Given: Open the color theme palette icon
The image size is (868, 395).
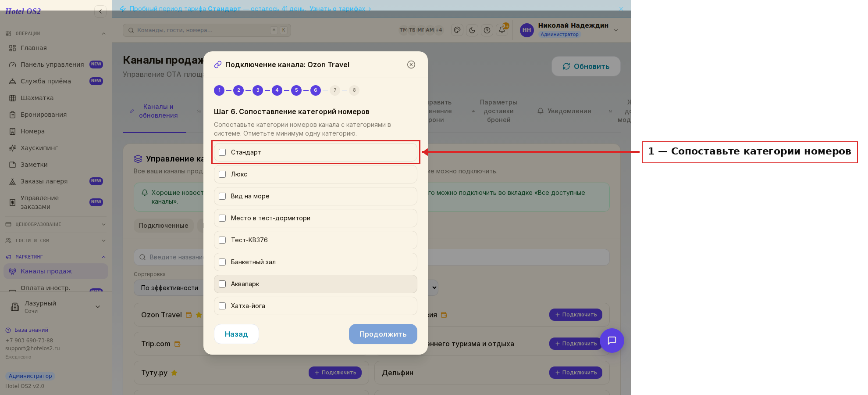Looking at the screenshot, I should 457,30.
